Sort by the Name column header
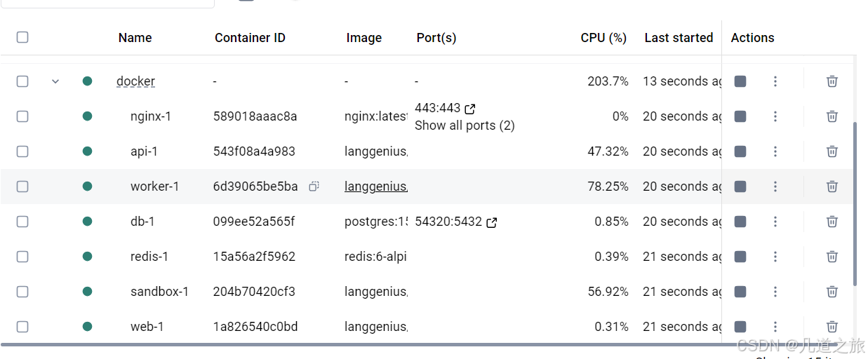The image size is (868, 359). 135,38
